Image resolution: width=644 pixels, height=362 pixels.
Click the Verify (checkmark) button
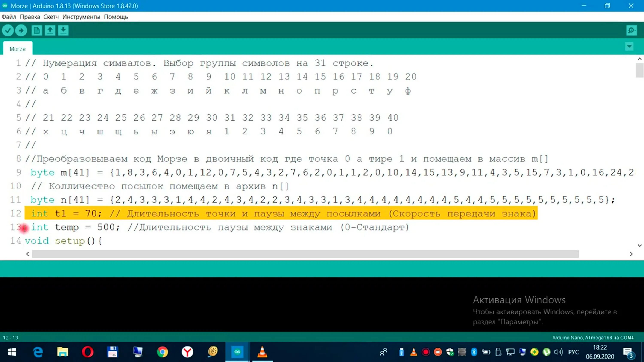(x=8, y=30)
